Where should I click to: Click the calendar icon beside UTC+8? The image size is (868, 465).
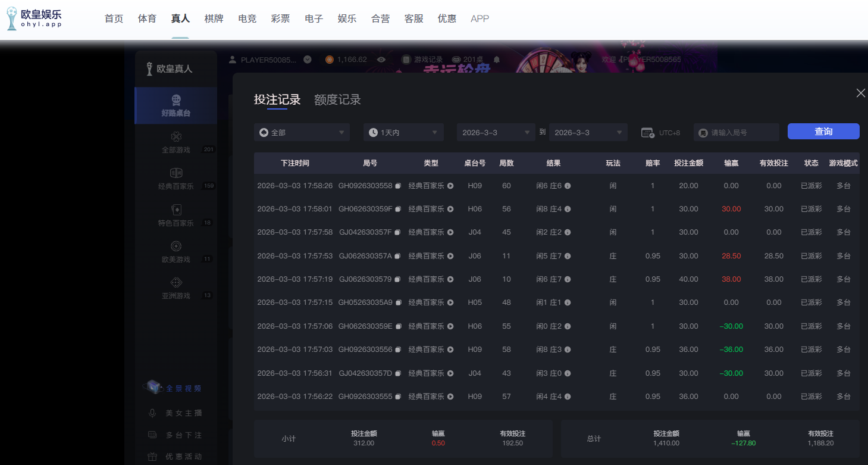pos(648,133)
